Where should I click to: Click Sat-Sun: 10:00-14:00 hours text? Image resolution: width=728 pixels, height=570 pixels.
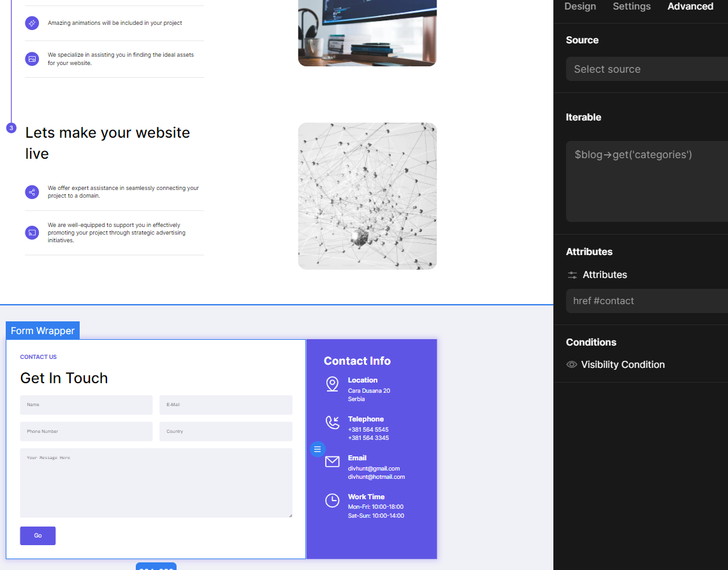(x=376, y=516)
